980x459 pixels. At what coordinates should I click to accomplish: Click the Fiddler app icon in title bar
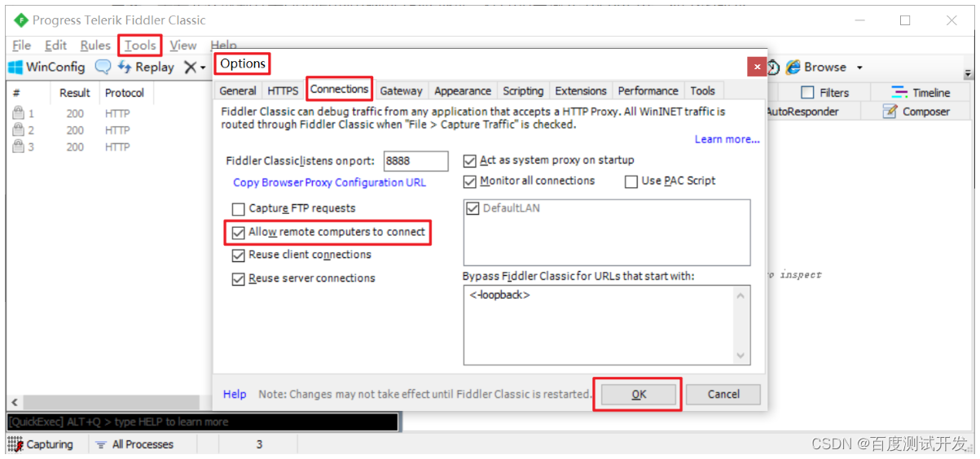20,20
